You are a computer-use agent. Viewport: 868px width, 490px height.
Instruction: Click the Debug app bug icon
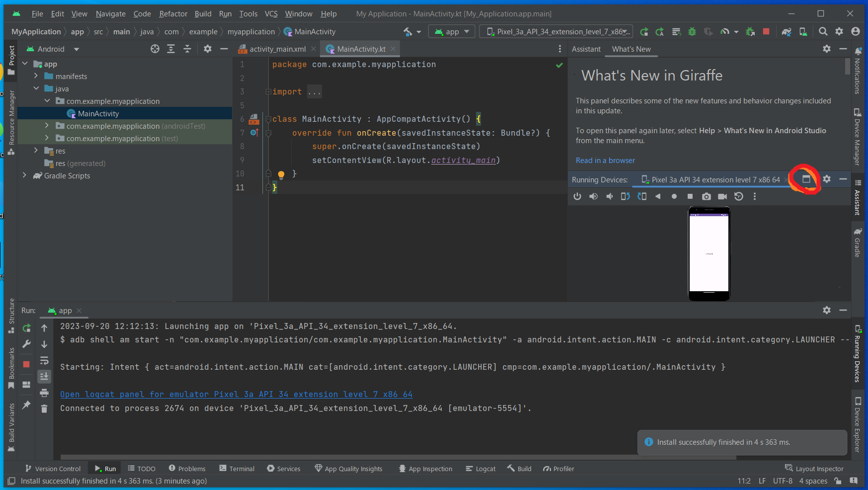pos(692,32)
